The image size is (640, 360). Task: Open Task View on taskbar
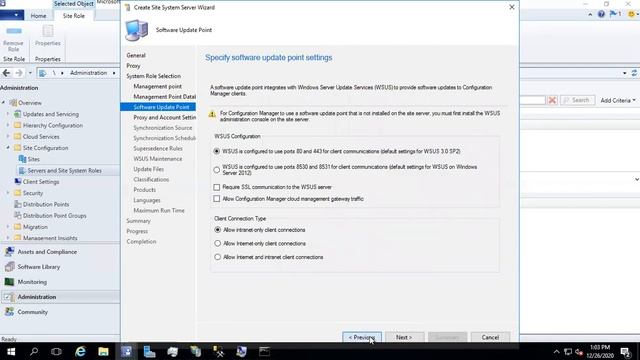click(56, 351)
